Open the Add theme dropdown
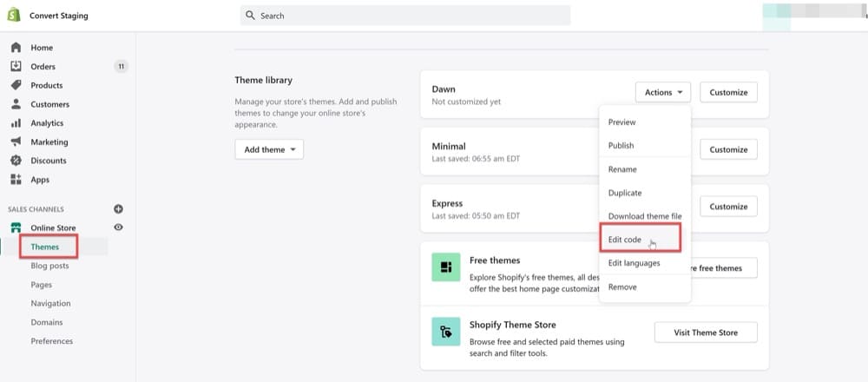868x382 pixels. 269,149
